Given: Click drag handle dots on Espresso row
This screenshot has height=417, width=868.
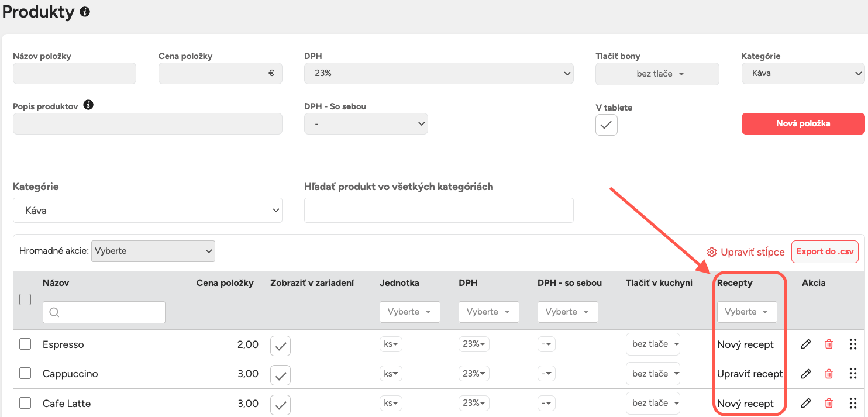Looking at the screenshot, I should tap(853, 344).
